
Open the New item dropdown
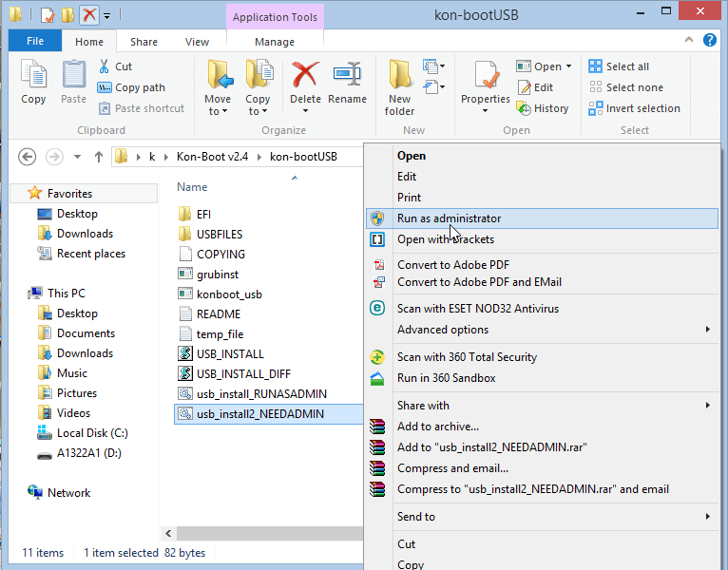click(x=433, y=66)
